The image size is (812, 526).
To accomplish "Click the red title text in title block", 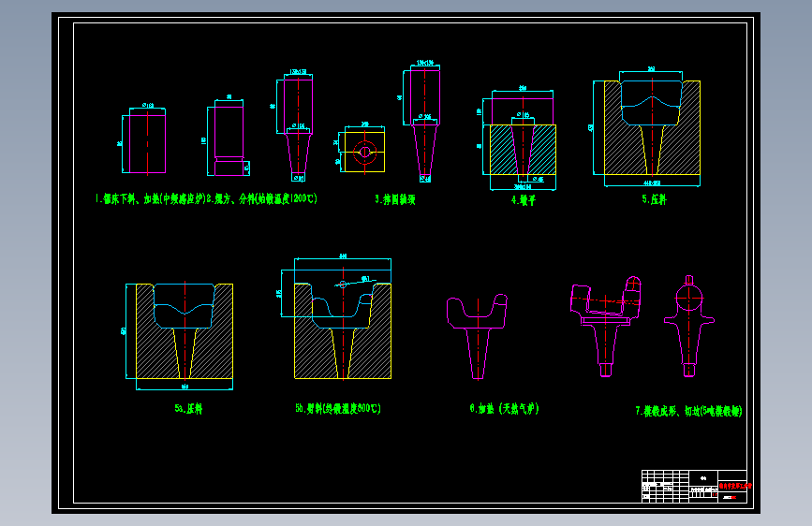I will click(x=735, y=486).
